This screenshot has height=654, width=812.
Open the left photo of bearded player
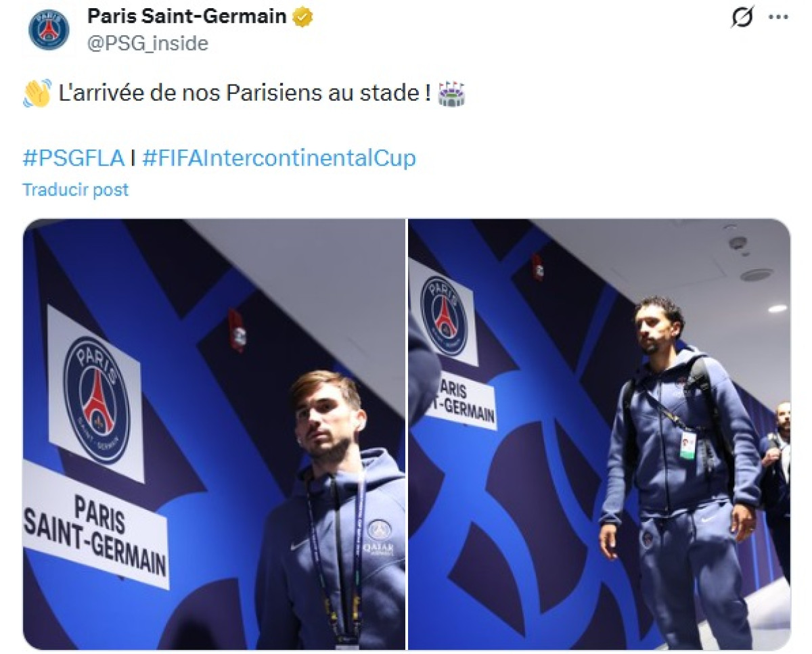(214, 434)
